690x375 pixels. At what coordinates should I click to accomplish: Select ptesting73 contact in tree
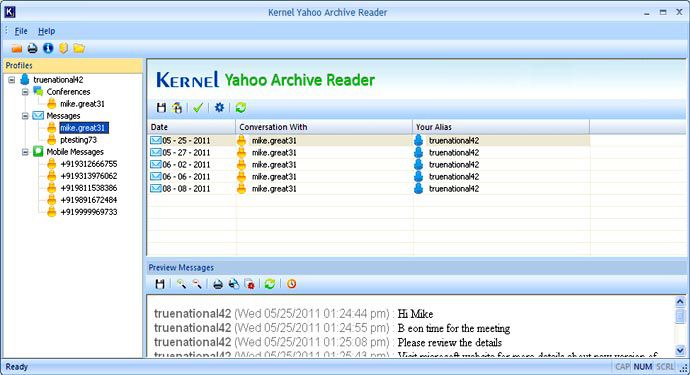pos(78,140)
